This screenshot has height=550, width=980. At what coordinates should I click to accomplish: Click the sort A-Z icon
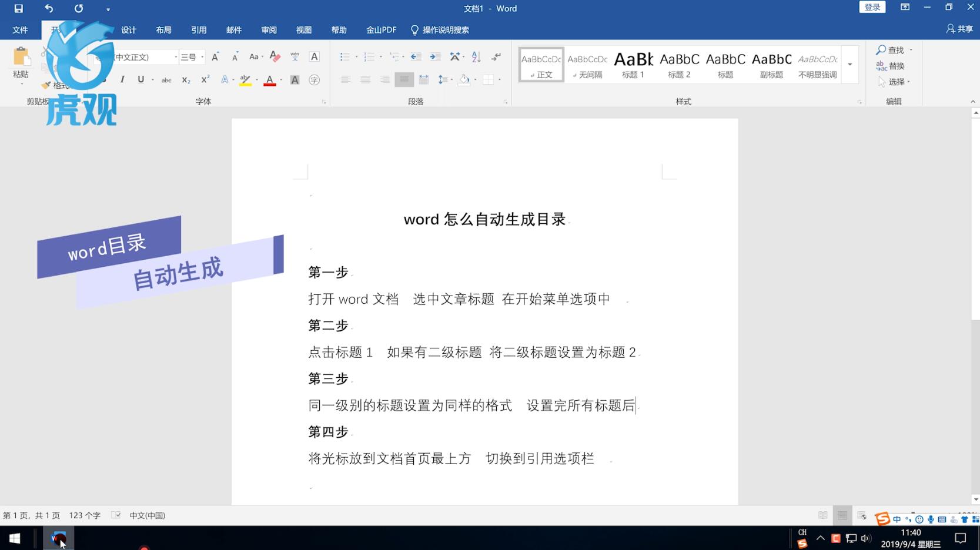(476, 57)
